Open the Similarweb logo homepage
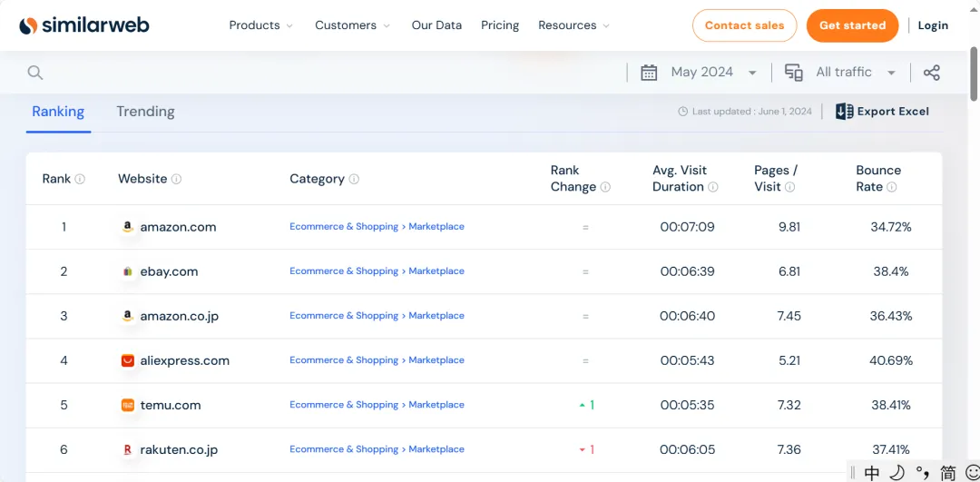This screenshot has width=980, height=482. (84, 25)
